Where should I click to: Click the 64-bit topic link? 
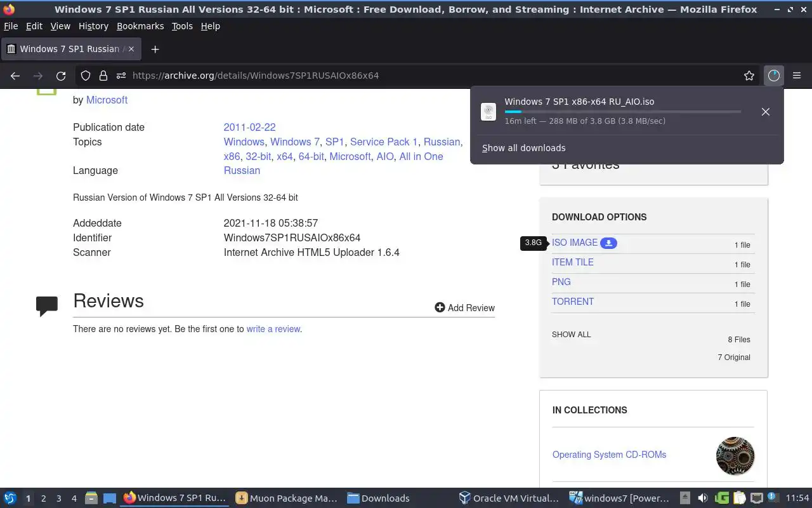point(311,156)
